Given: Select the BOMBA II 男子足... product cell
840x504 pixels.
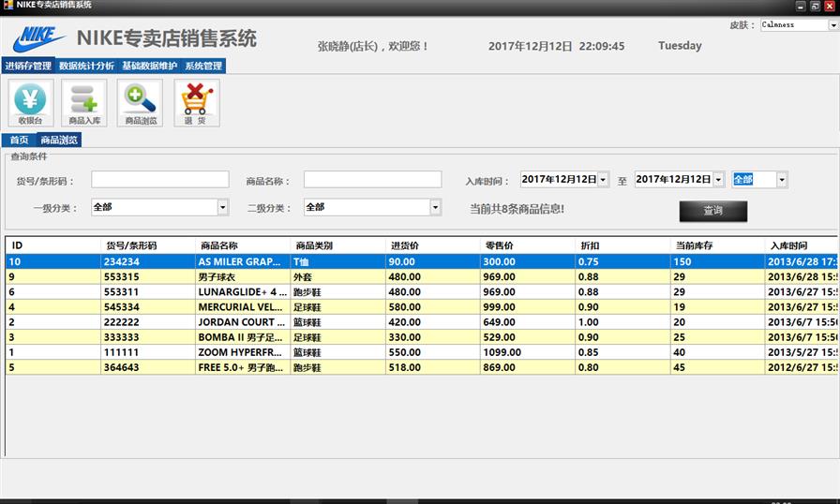Looking at the screenshot, I should (x=243, y=337).
